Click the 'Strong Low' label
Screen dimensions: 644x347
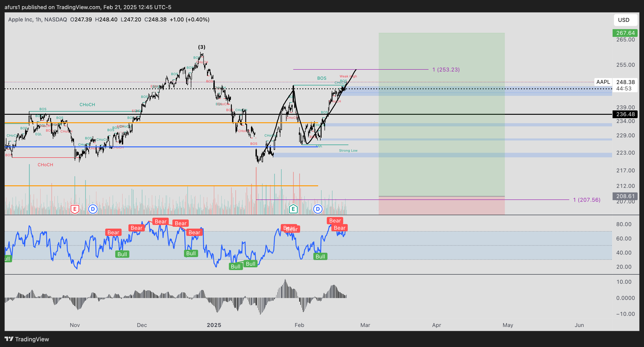(x=348, y=151)
